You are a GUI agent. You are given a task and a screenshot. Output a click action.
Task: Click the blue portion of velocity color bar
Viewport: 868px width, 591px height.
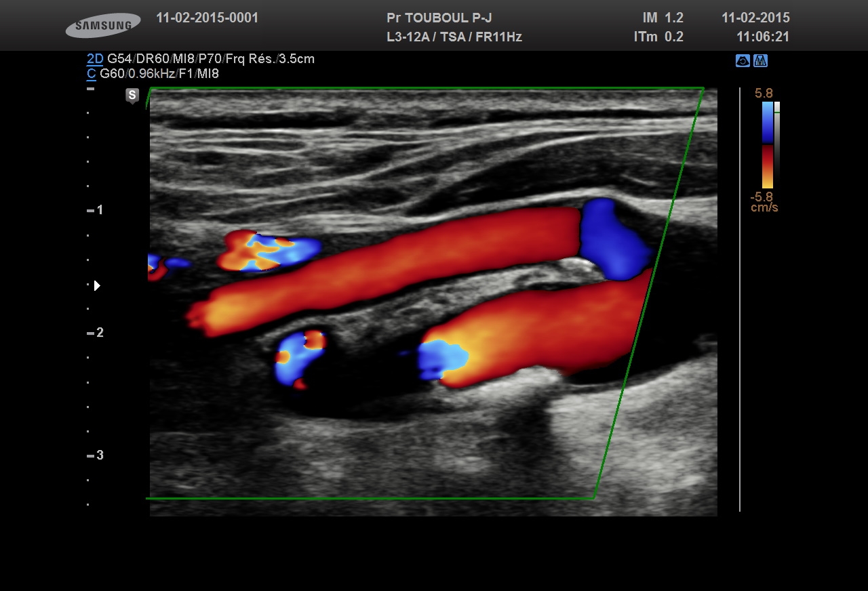coord(767,122)
